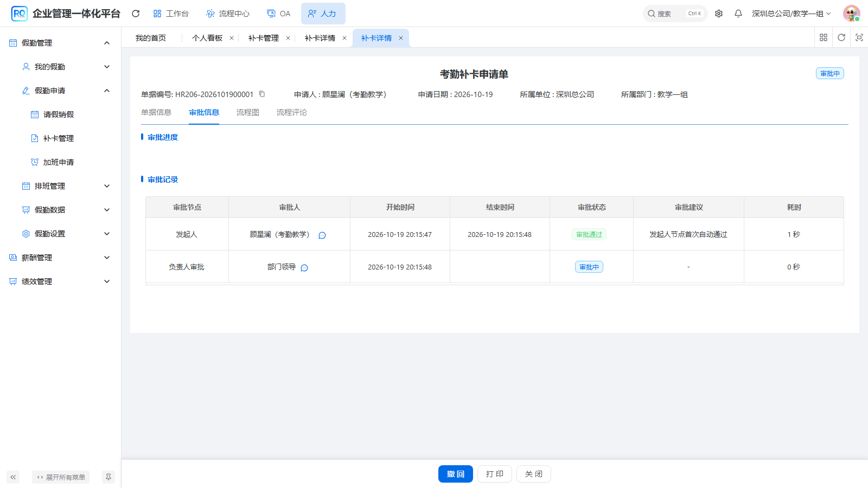Click the 顾星澜（考勤教学） approver link
Image resolution: width=868 pixels, height=488 pixels.
coord(280,234)
